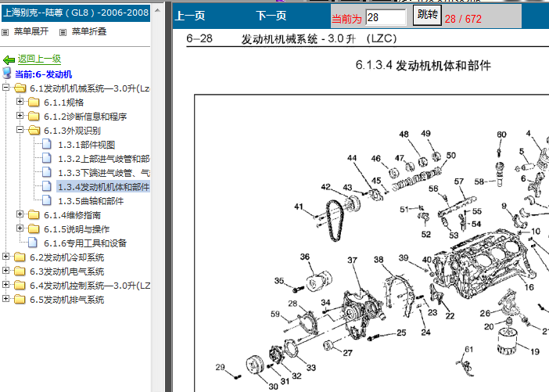Go to next page with 下一页
Image resolution: width=549 pixels, height=392 pixels.
click(x=271, y=16)
